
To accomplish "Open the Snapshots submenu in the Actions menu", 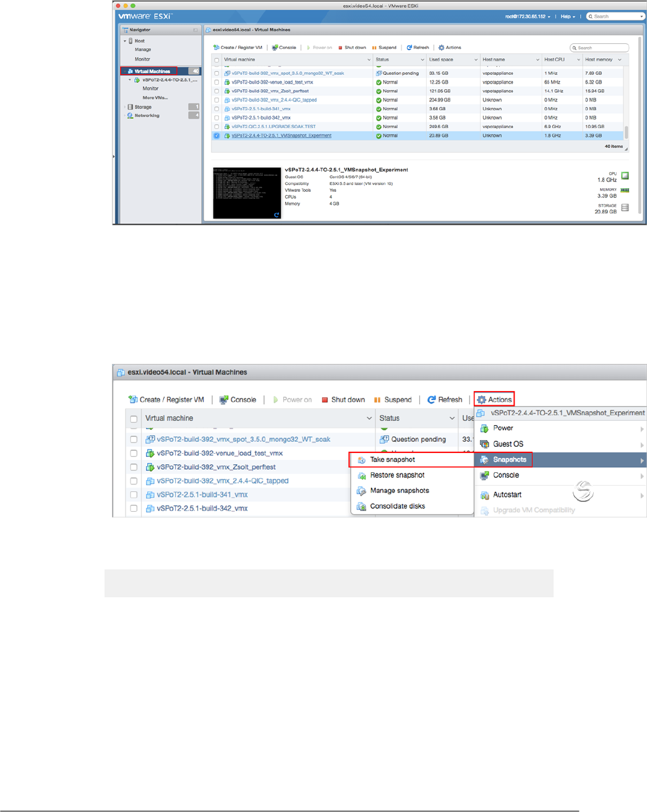I will tap(560, 460).
